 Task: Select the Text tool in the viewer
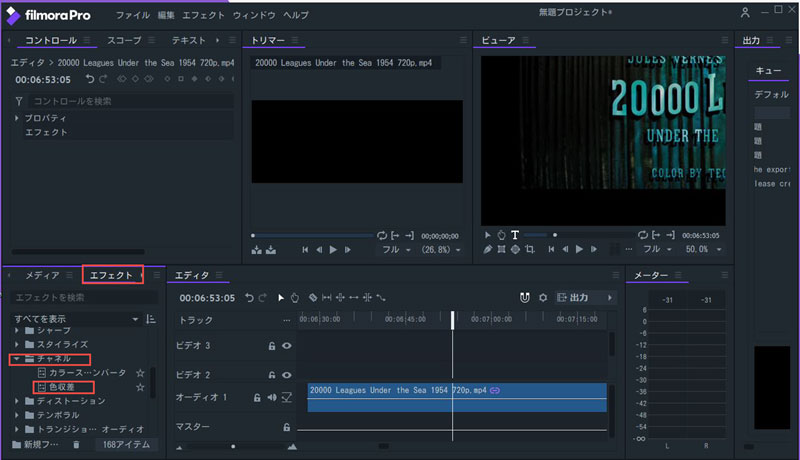(515, 235)
